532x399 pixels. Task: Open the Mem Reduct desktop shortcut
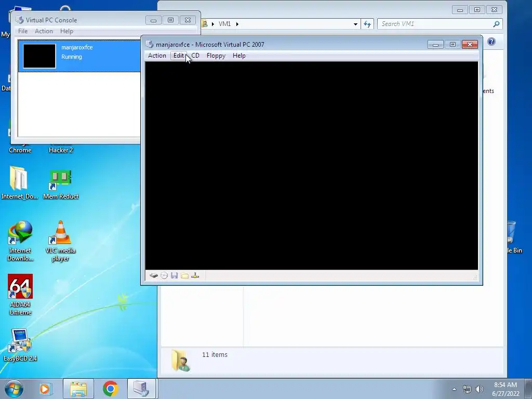click(x=61, y=184)
